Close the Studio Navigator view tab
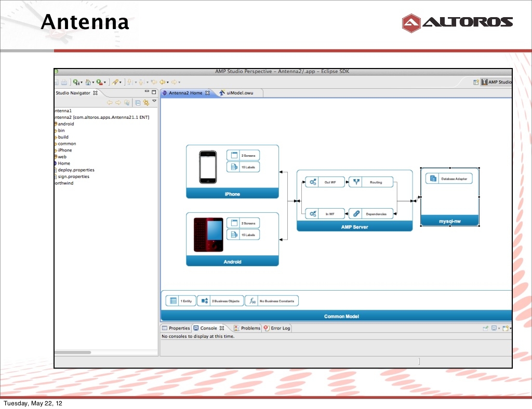Image resolution: width=532 pixels, height=409 pixels. pyautogui.click(x=96, y=93)
